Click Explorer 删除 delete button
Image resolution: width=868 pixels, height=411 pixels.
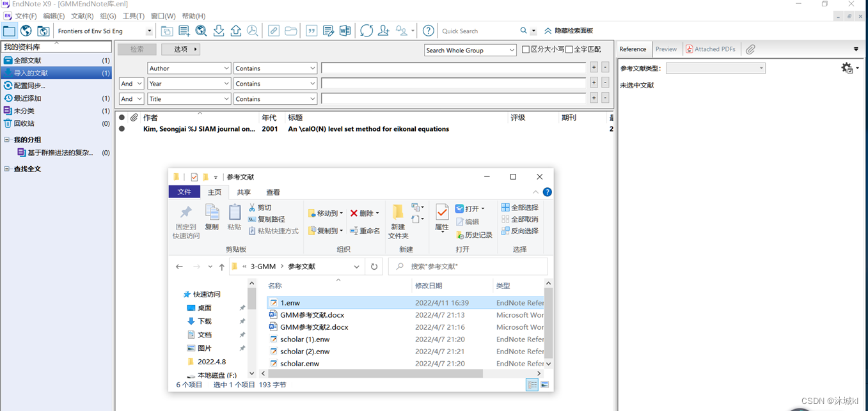point(364,213)
